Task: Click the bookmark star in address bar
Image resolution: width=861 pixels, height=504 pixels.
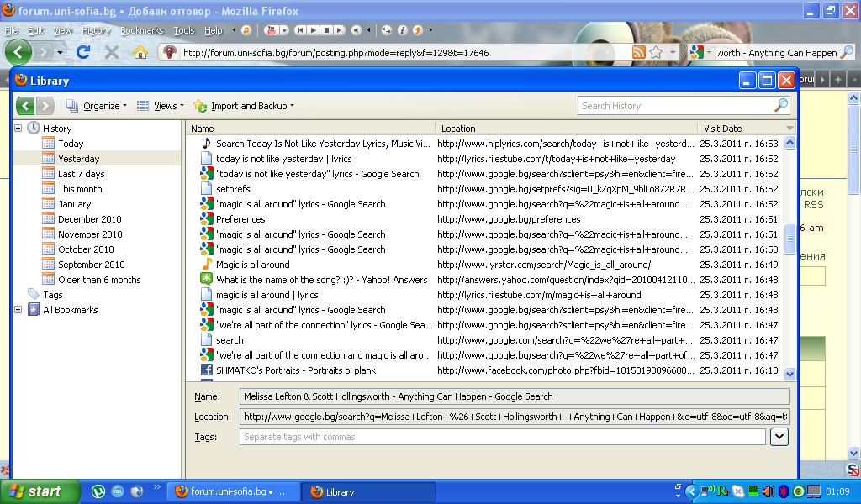Action: (656, 52)
